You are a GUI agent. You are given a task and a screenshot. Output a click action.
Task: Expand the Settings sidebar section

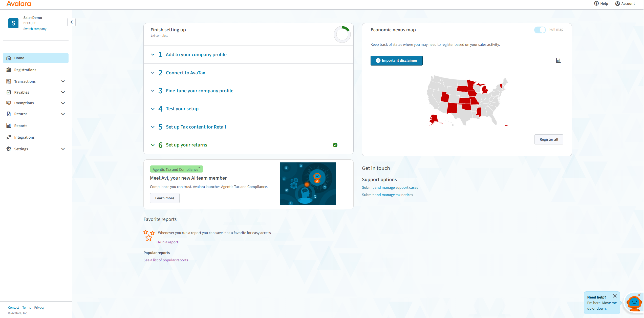(63, 149)
